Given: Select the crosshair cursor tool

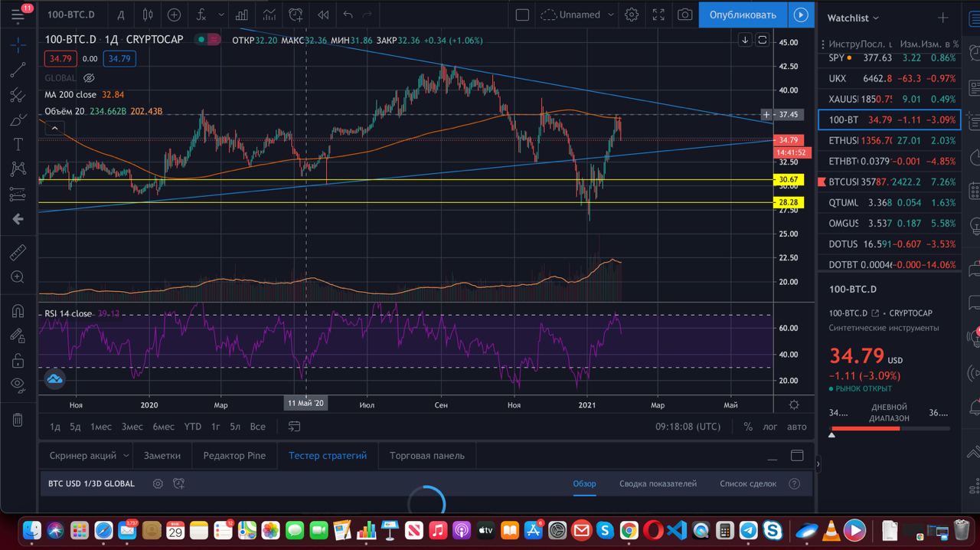Looking at the screenshot, I should click(18, 45).
